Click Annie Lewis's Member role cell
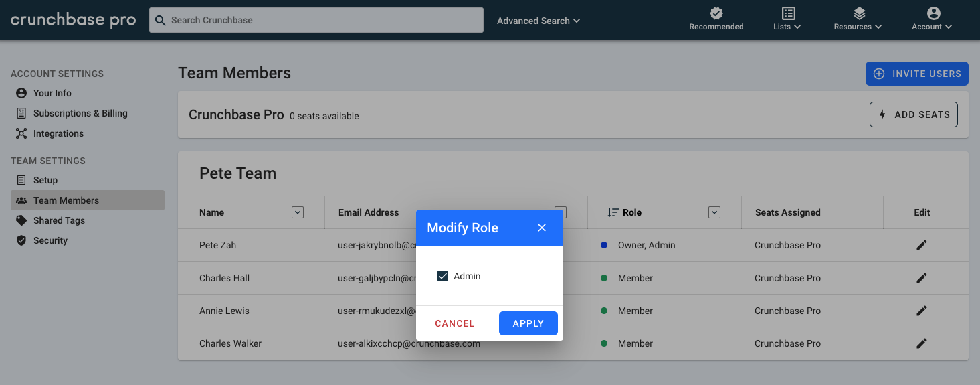This screenshot has height=385, width=980. 635,311
